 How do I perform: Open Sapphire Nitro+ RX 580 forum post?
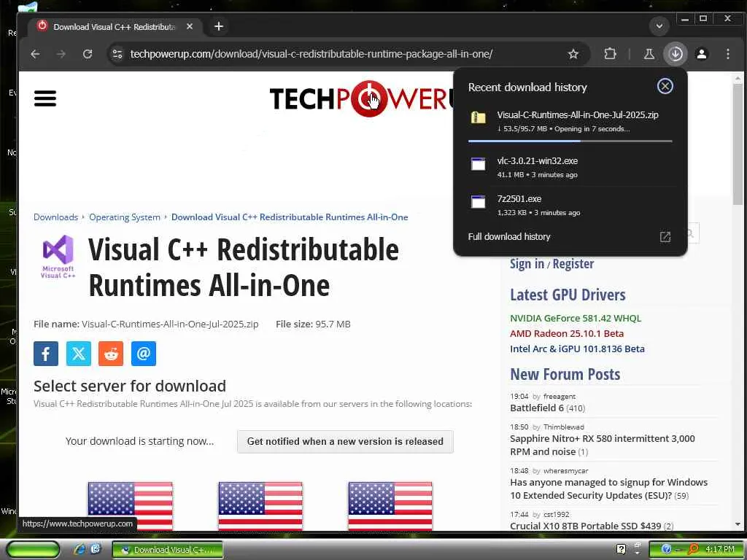[602, 445]
